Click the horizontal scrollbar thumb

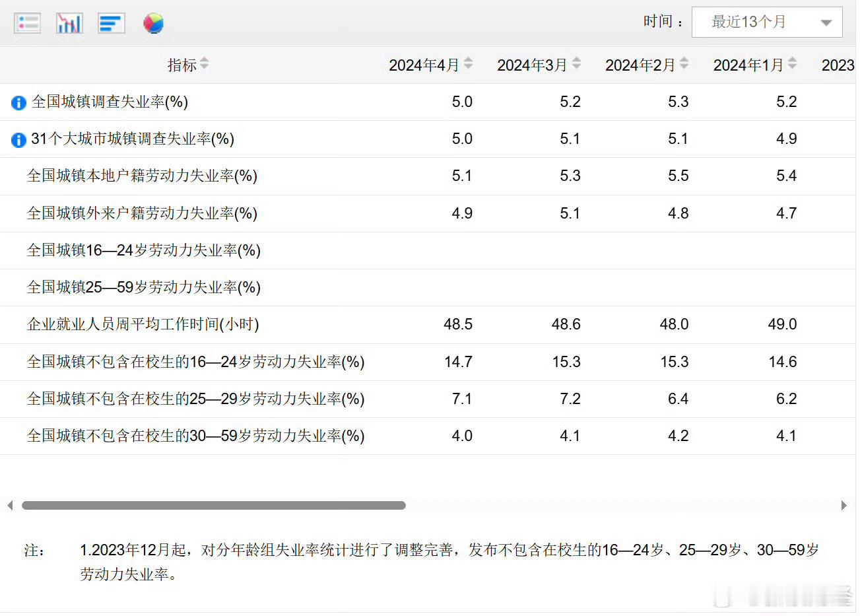tap(213, 505)
